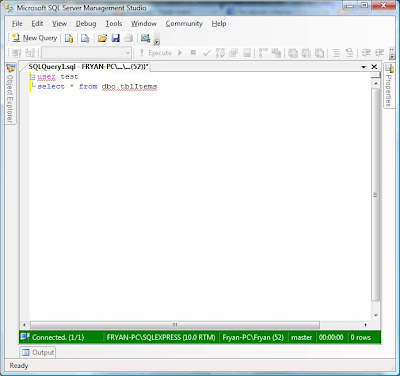Click the '00:00:00' elapsed time entry
The image size is (400, 376).
coord(331,337)
